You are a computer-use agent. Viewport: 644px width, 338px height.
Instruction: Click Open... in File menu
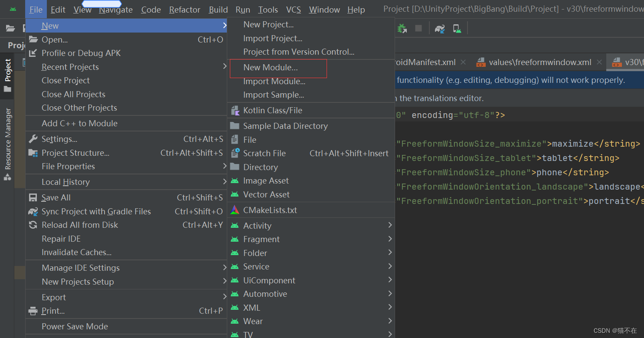pos(127,39)
